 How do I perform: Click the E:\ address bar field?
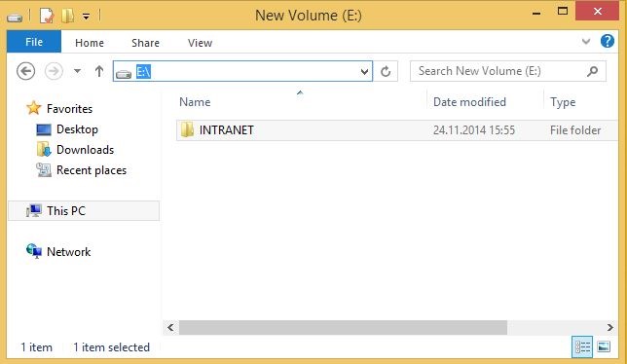pos(243,71)
